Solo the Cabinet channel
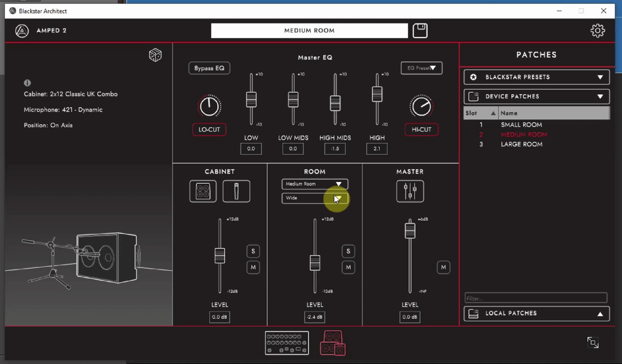Viewport: 622px width, 364px height. tap(253, 251)
